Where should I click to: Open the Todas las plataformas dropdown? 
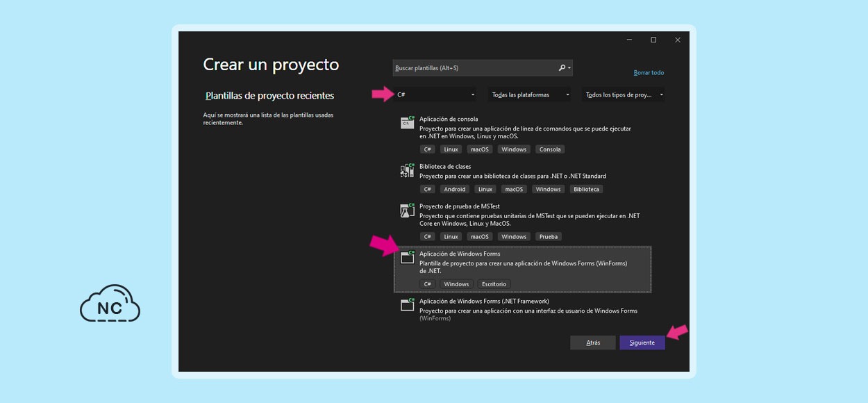pyautogui.click(x=531, y=94)
